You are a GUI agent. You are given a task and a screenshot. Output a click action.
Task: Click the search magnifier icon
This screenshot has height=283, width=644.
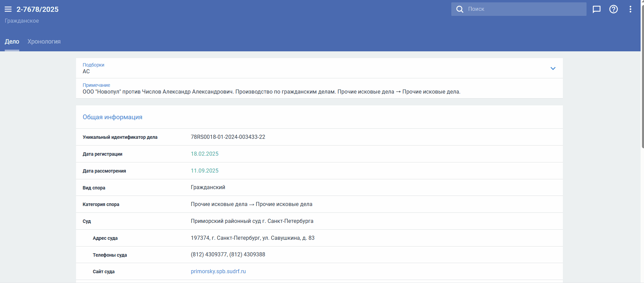tap(460, 9)
